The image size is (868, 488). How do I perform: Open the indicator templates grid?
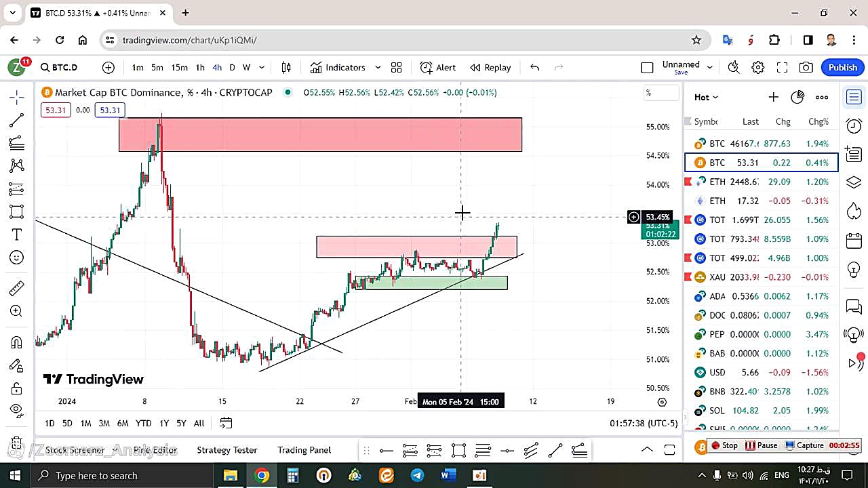coord(397,67)
